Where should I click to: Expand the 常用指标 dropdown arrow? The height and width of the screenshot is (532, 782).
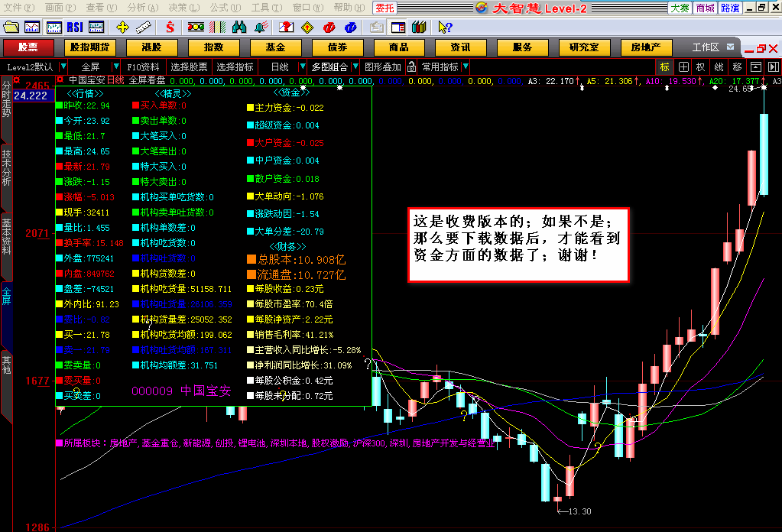click(466, 66)
